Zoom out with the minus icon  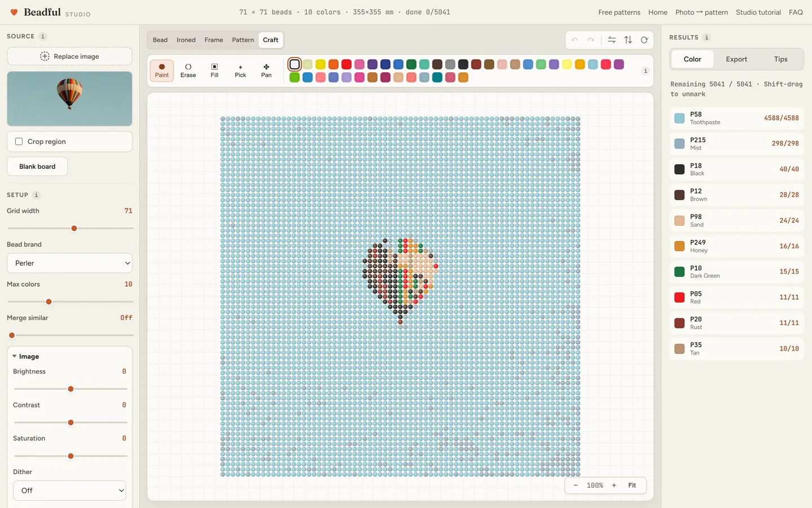click(x=576, y=485)
